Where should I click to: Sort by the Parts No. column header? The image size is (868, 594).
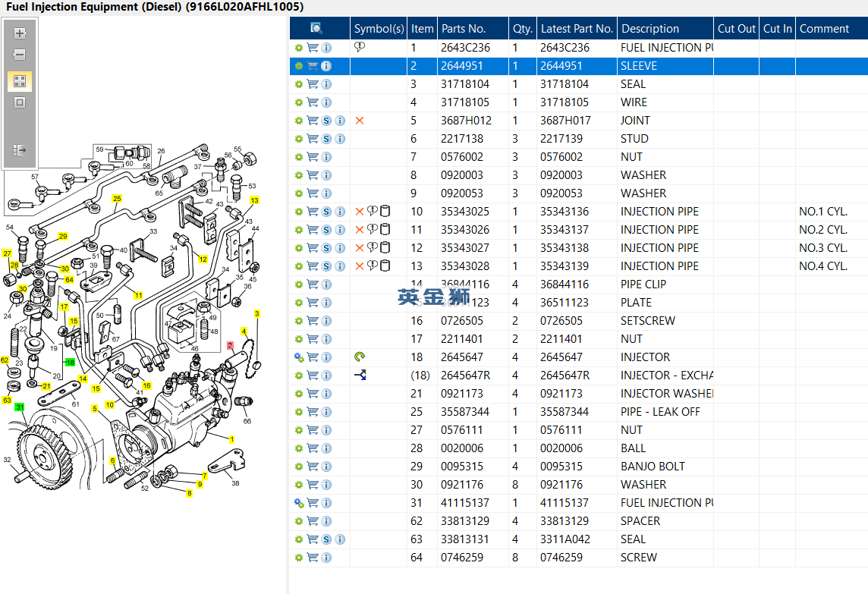pyautogui.click(x=473, y=28)
